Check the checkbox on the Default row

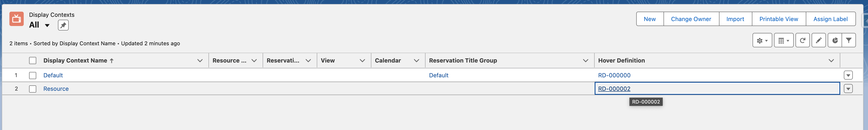[x=33, y=75]
